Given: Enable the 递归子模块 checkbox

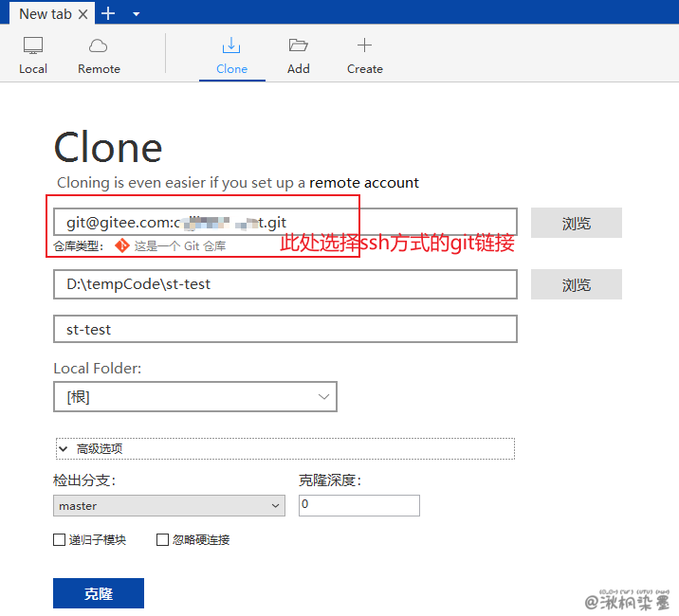Looking at the screenshot, I should coord(60,540).
